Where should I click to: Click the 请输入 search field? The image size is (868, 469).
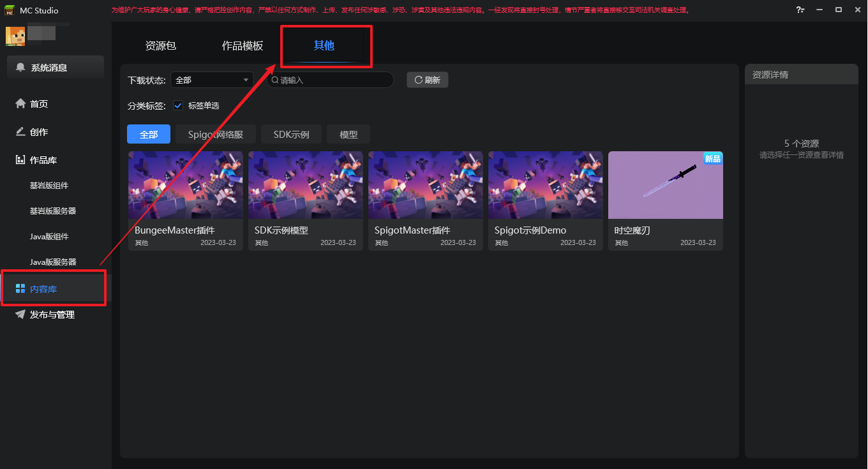330,80
